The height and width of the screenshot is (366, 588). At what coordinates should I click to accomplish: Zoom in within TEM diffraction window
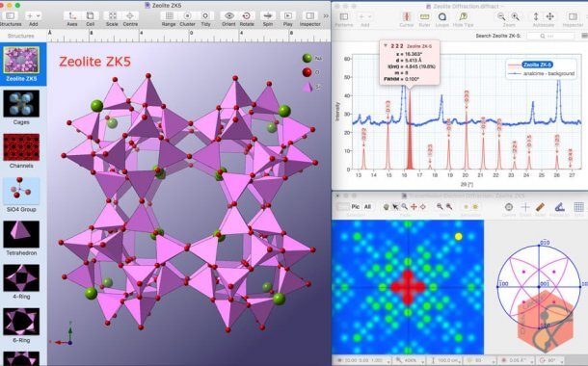point(449,206)
